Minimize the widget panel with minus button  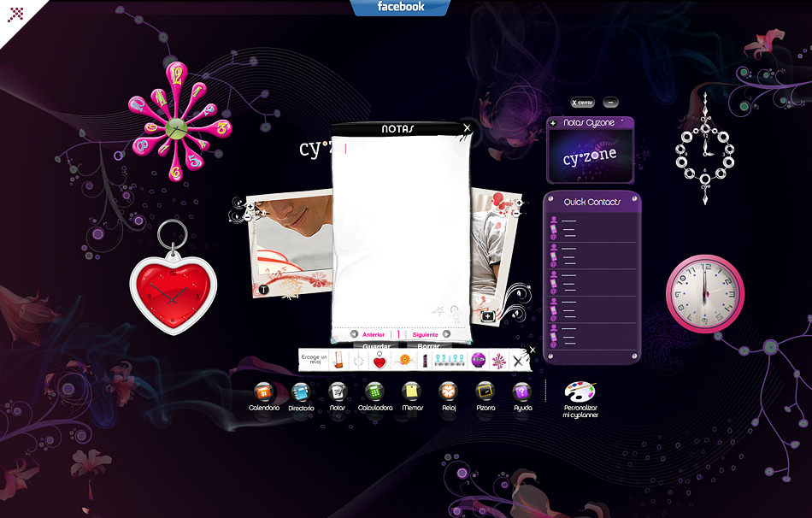(x=610, y=103)
